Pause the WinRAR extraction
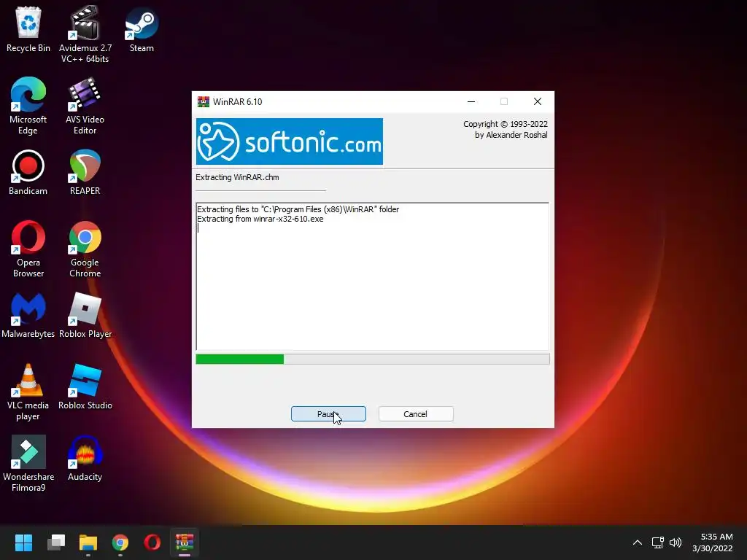This screenshot has width=747, height=560. pos(328,414)
